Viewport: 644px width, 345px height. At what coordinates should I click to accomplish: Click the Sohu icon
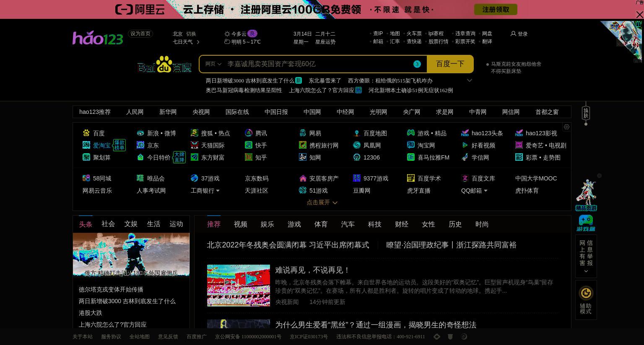click(x=195, y=133)
